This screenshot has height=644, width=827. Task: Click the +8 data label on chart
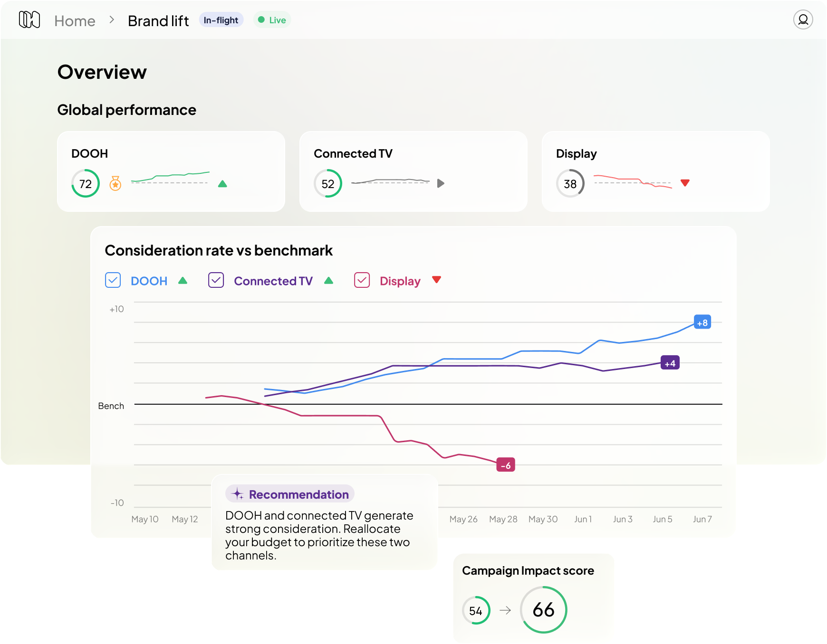click(702, 322)
